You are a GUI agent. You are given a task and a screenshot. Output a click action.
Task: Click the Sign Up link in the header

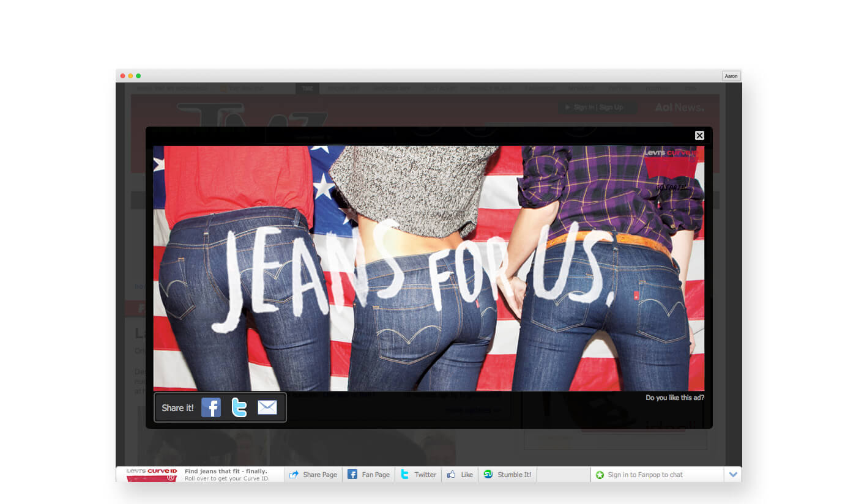tap(611, 108)
